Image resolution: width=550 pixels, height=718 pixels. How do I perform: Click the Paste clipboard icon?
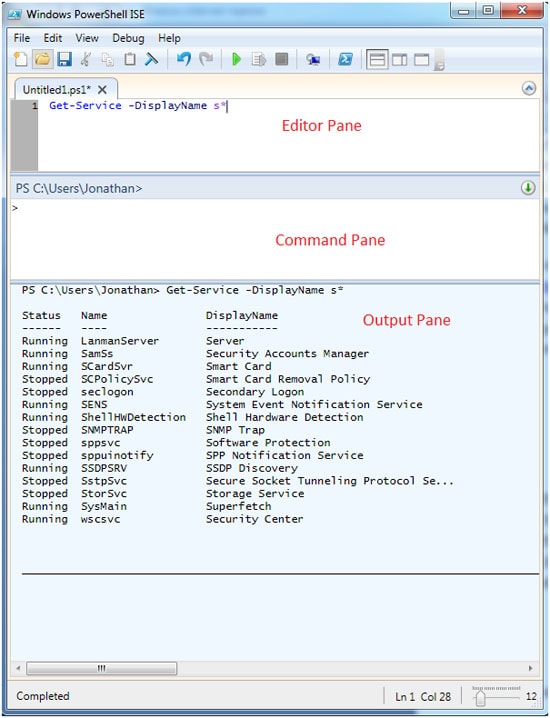coord(130,60)
